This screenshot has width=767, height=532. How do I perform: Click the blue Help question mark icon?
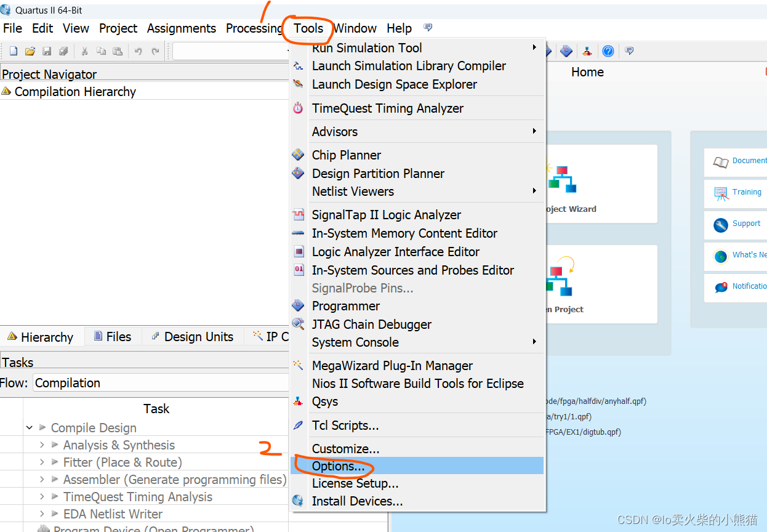coord(608,52)
